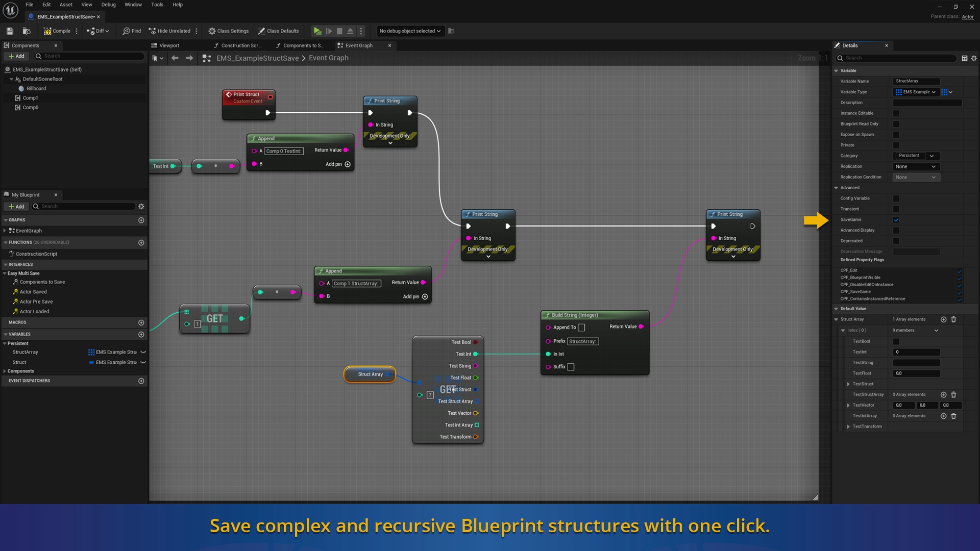Click the Save blueprint icon
Screen dimensions: 980x551
9,30
